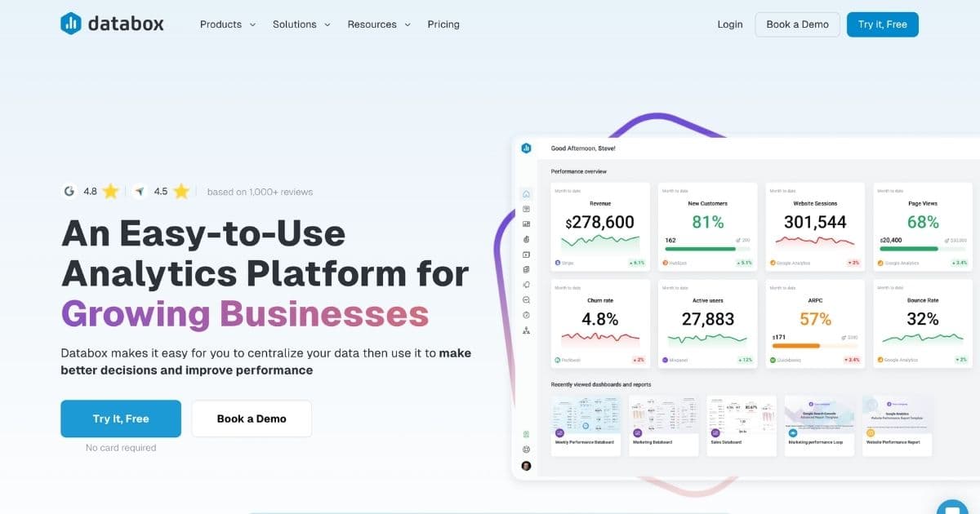980x514 pixels.
Task: Click the header Try it, Free button
Action: [883, 24]
